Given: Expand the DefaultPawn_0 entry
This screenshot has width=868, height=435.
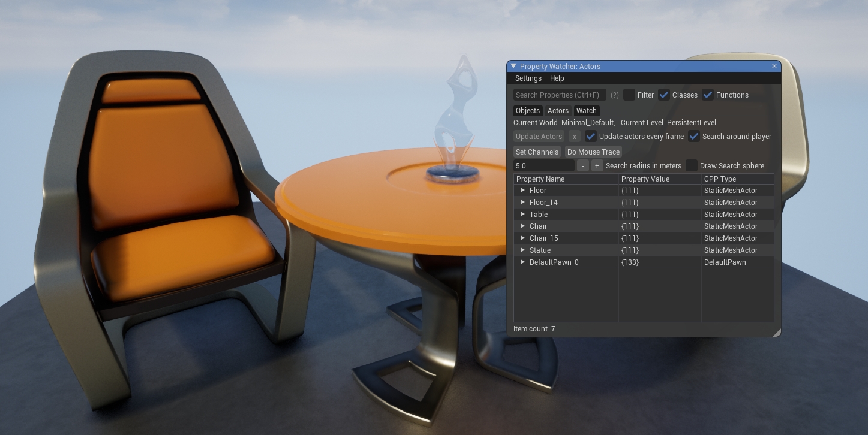Looking at the screenshot, I should pyautogui.click(x=522, y=262).
